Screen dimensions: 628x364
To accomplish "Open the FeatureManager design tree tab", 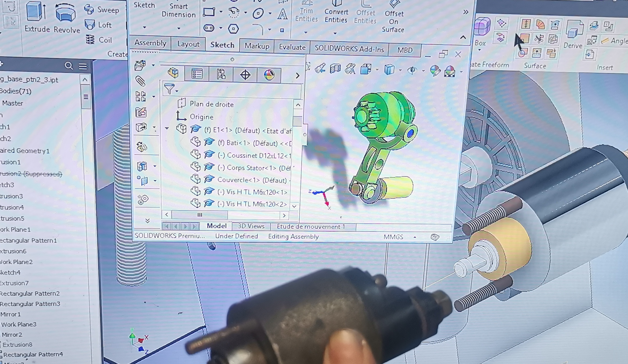I will click(173, 73).
